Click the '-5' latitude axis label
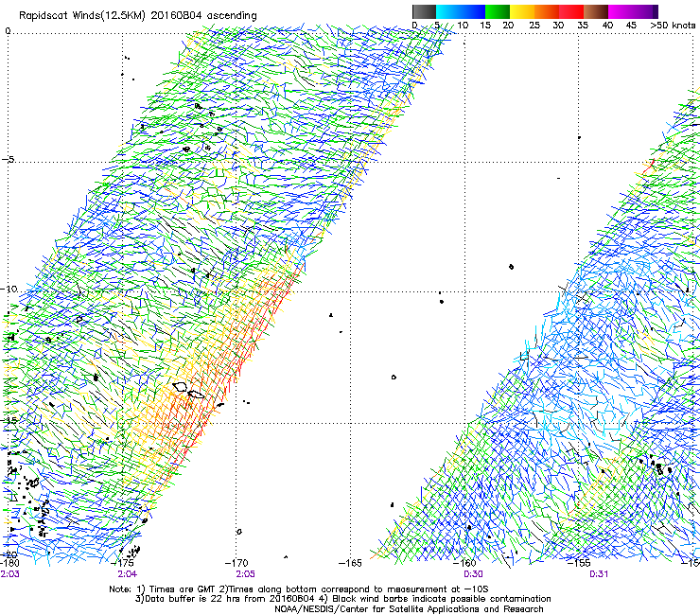 click(9, 160)
